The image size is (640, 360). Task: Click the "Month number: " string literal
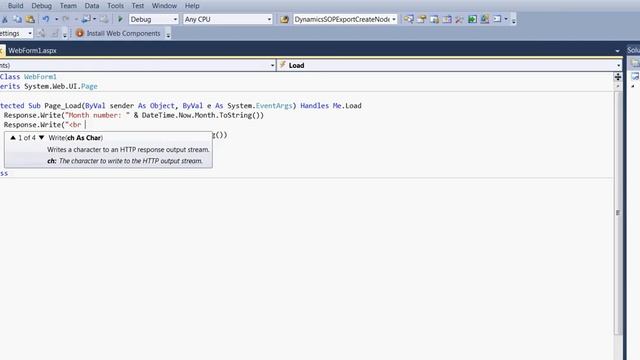[98, 116]
